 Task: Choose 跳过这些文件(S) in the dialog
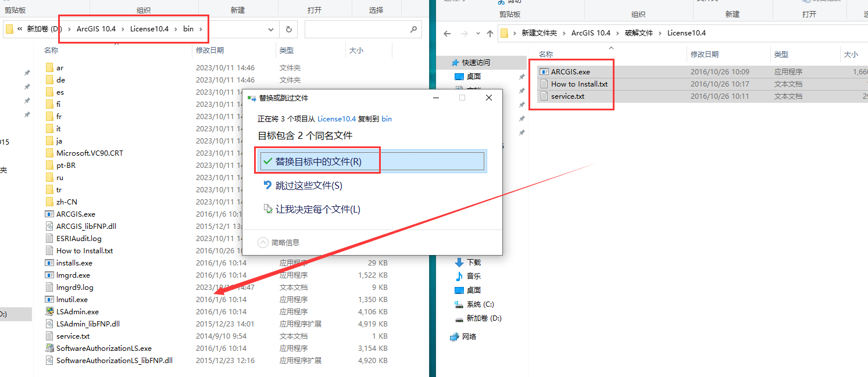point(309,185)
